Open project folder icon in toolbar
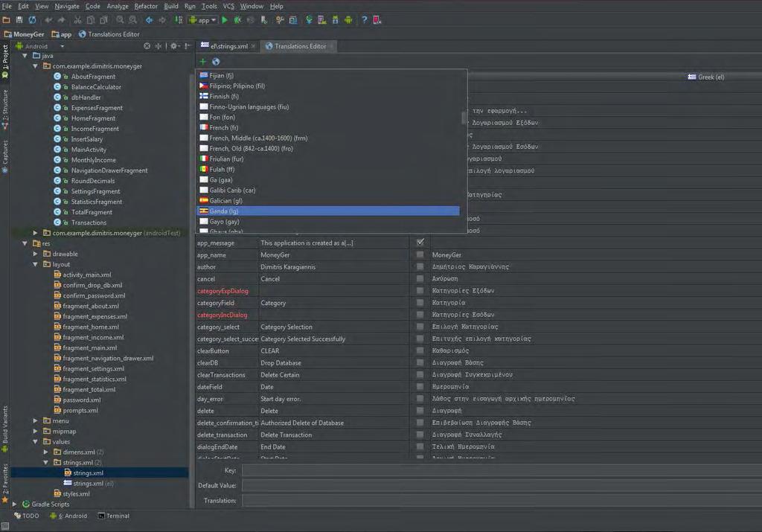 [x=6, y=20]
